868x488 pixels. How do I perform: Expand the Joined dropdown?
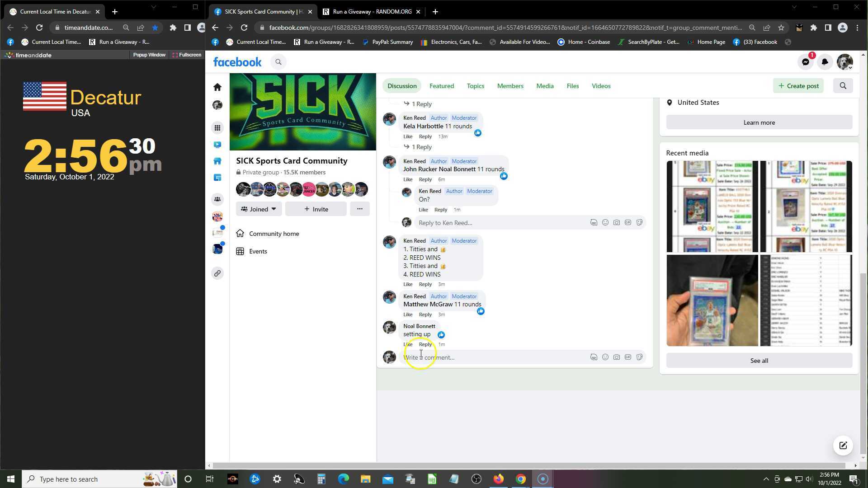pos(259,209)
